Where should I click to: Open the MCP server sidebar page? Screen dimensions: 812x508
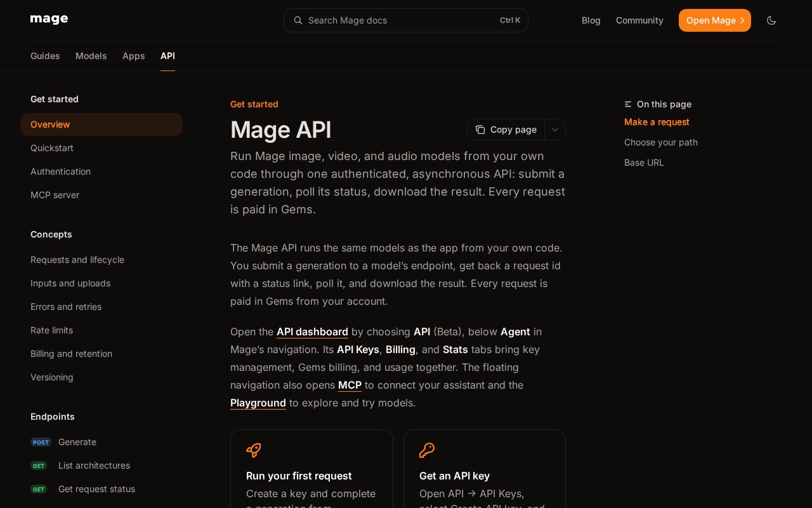click(x=101, y=195)
